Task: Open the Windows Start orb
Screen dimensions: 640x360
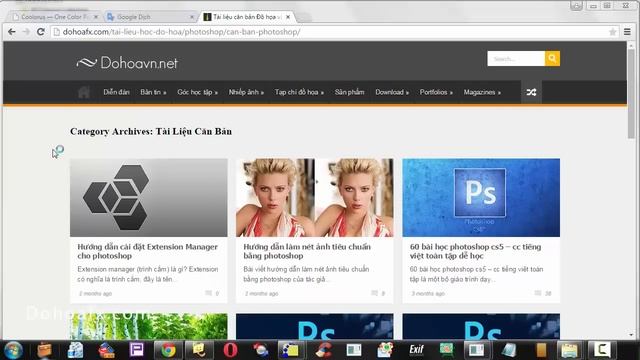Action: [x=13, y=350]
